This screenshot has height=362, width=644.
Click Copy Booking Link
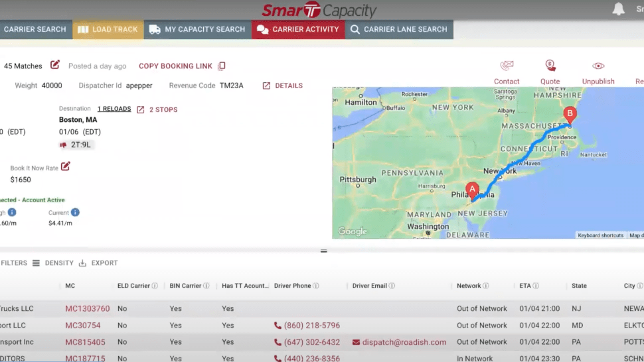(175, 66)
